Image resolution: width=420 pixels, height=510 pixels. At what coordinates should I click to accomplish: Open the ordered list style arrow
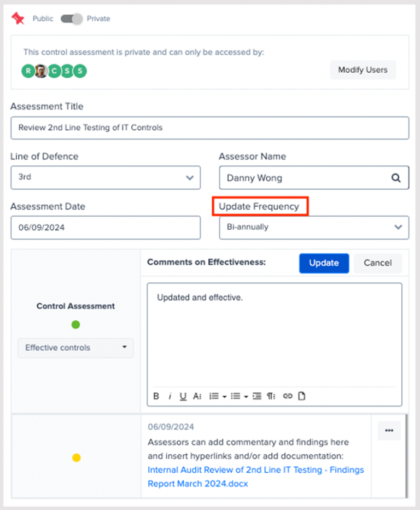coord(224,397)
